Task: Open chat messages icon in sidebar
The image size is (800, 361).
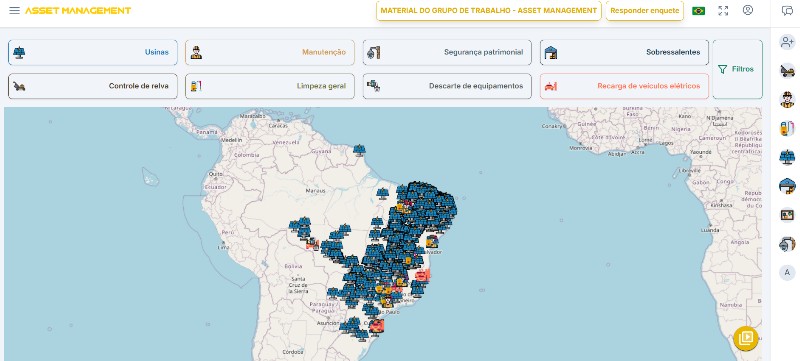Action: [x=787, y=11]
